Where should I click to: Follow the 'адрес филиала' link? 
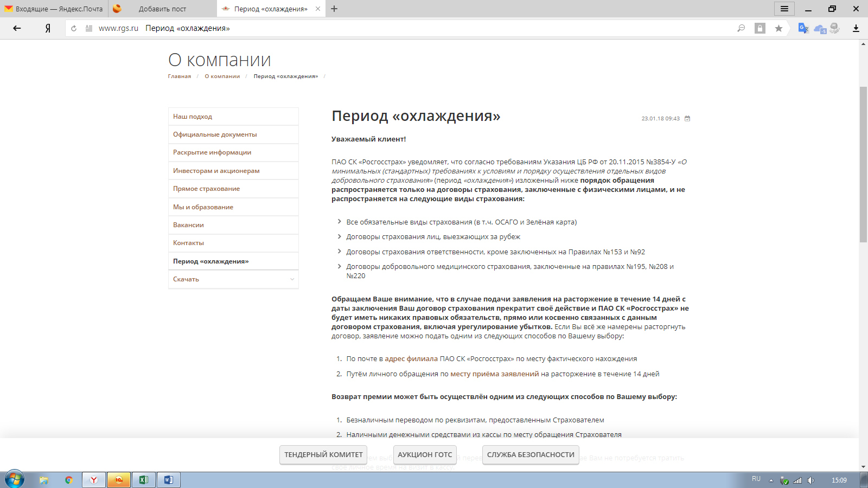coord(411,359)
